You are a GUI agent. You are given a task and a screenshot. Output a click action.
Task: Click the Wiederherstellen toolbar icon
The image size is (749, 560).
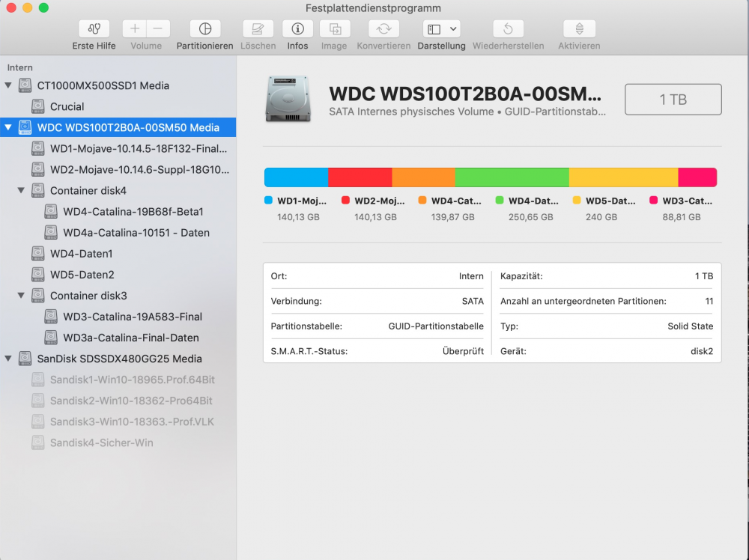click(x=509, y=29)
